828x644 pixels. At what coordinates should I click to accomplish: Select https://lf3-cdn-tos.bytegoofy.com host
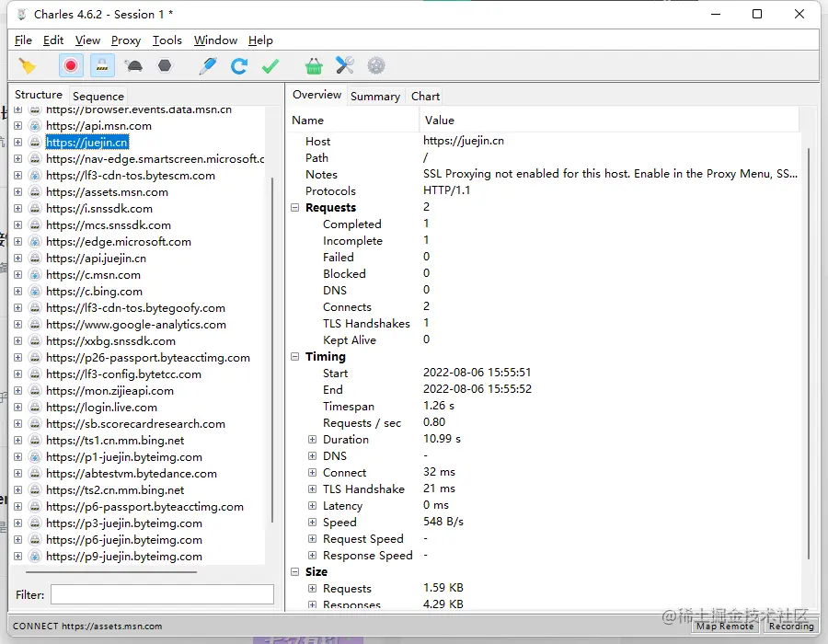click(x=135, y=308)
